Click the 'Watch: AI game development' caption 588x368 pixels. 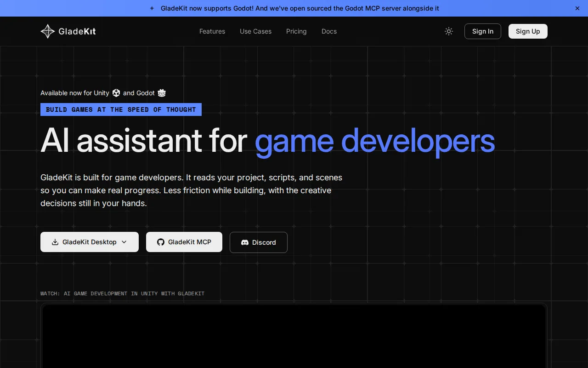click(122, 293)
